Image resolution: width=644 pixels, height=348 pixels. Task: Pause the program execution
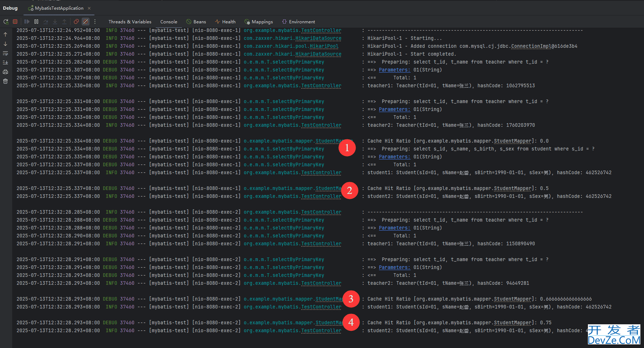pos(36,22)
